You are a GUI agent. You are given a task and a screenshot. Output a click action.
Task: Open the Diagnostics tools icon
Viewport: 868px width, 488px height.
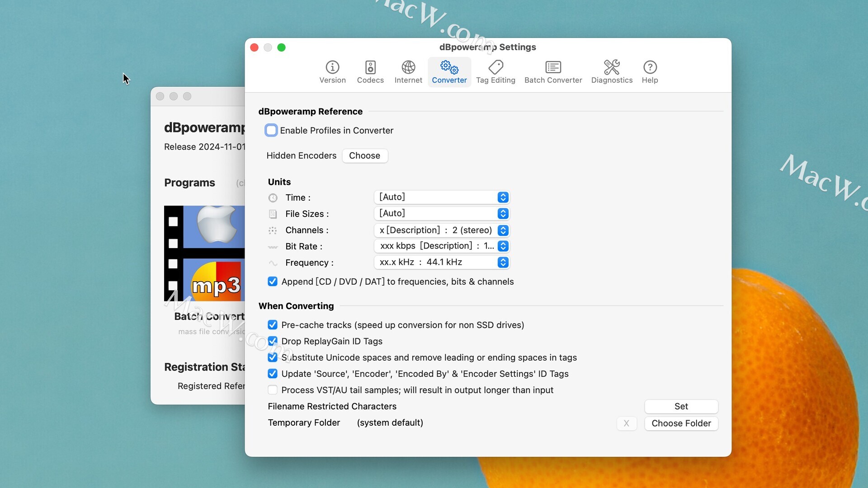612,67
